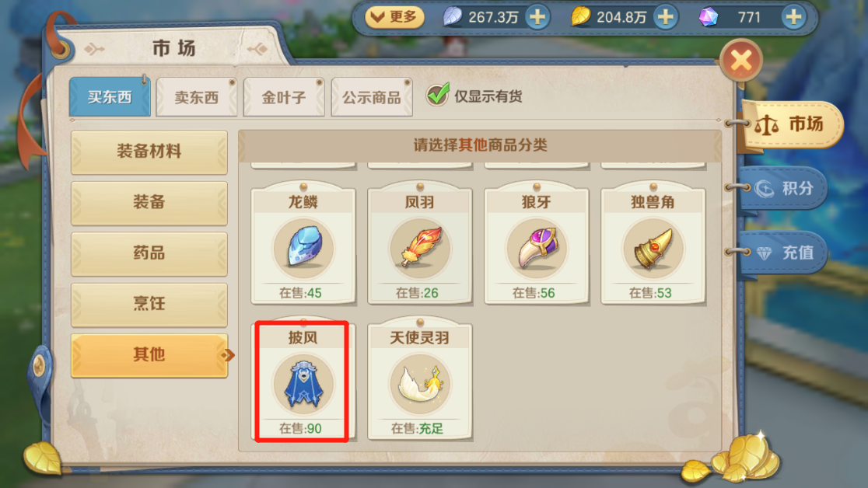Expand the 更多 dropdown button

pos(394,17)
